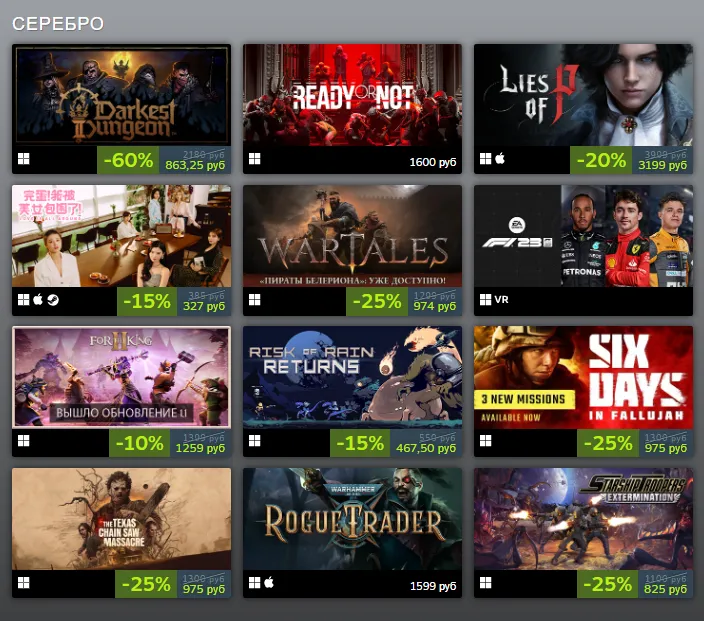
Task: Open the Ready or Not game banner
Action: (x=352, y=95)
